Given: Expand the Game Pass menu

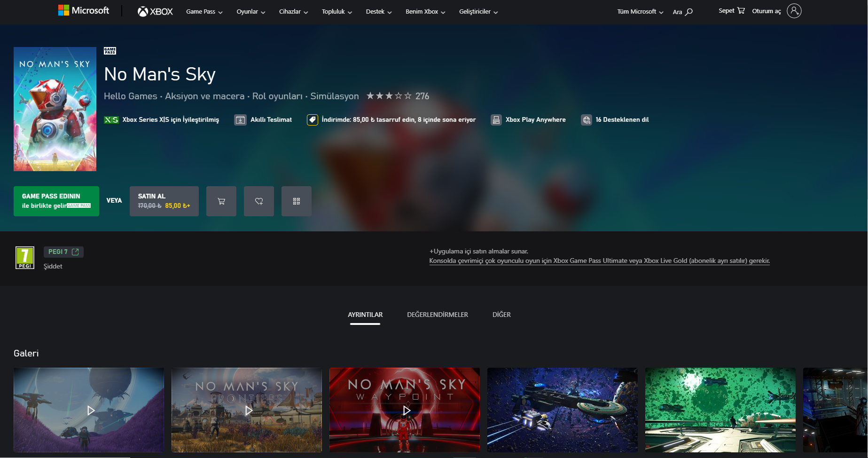Looking at the screenshot, I should 204,12.
